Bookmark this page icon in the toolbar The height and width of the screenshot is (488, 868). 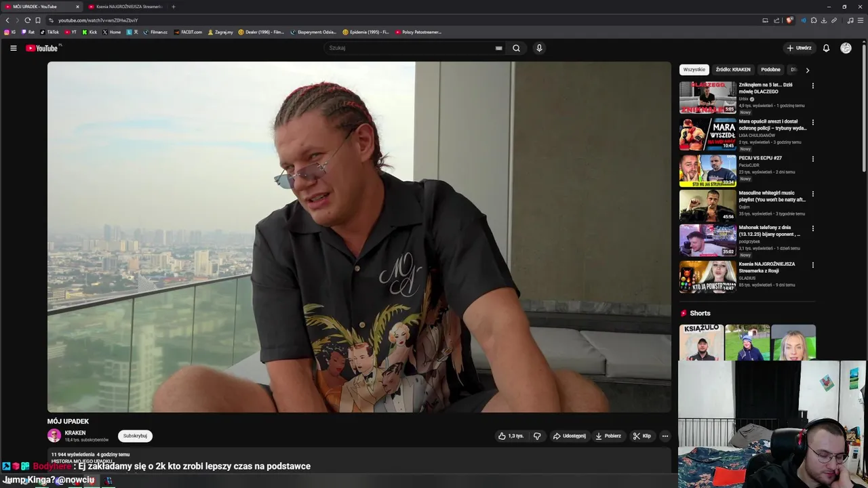coord(38,20)
